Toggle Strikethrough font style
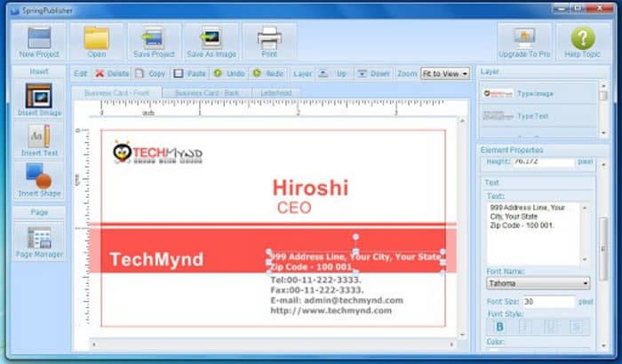This screenshot has height=364, width=622. 577,327
